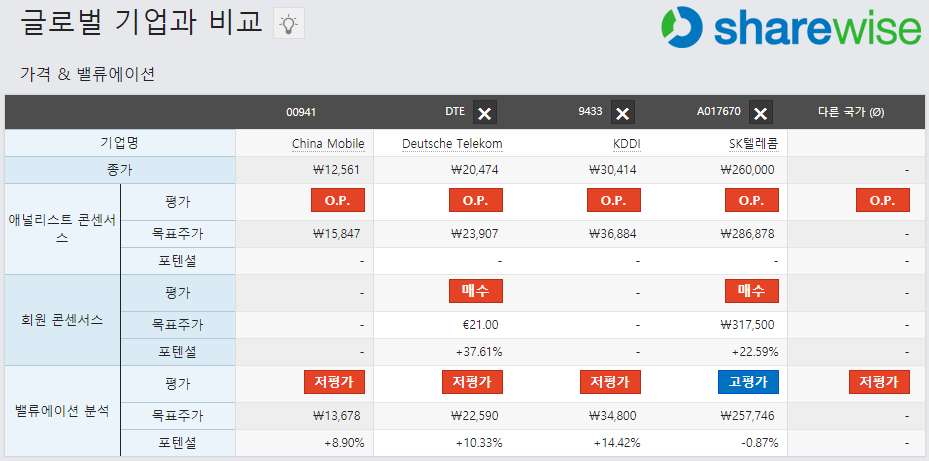Click the 밸류에이션 분석 group label
This screenshot has width=929, height=461.
coord(62,411)
